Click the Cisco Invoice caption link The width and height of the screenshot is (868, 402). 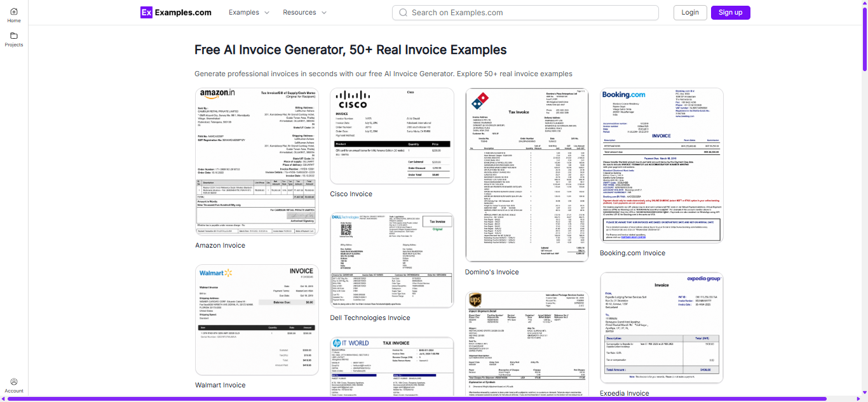tap(351, 194)
